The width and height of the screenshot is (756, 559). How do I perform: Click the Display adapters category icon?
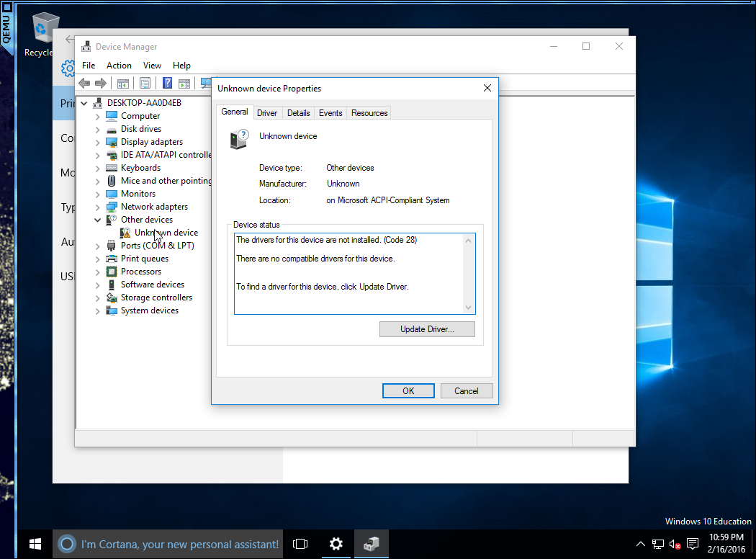[112, 142]
